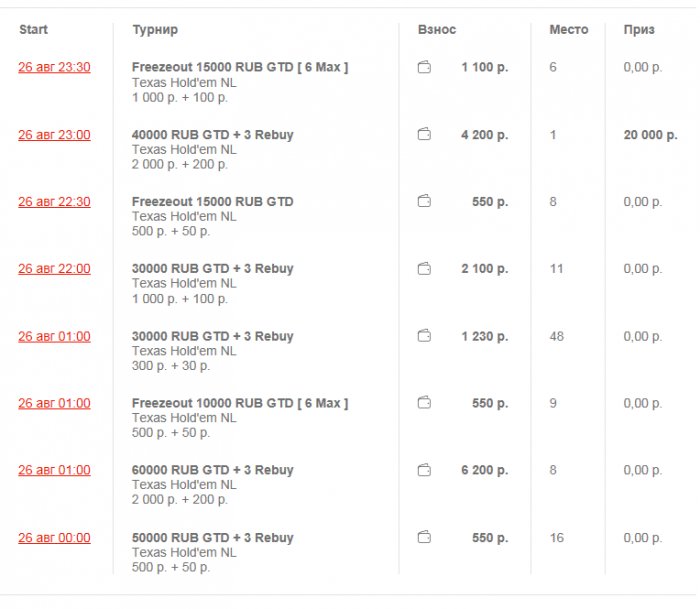Click the Приз column header

coord(639,30)
